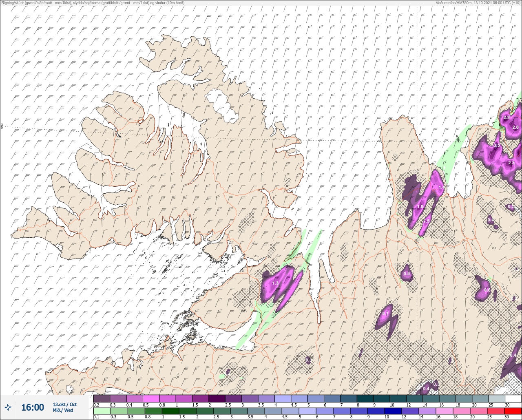Click the 2.0 precipitation value on map
The image size is (522, 420).
coord(515,127)
